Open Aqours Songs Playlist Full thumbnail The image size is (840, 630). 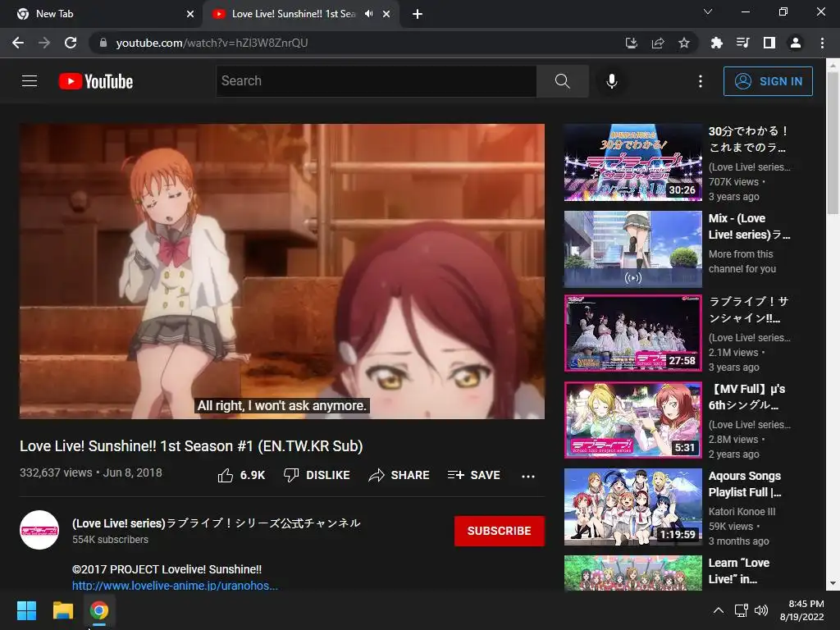pyautogui.click(x=632, y=507)
